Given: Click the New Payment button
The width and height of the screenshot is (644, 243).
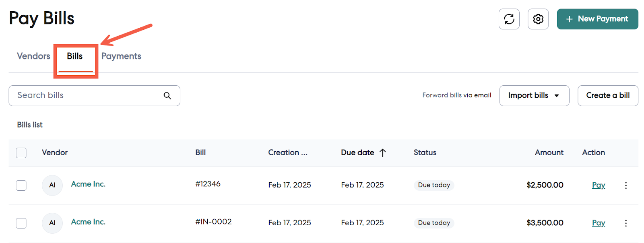Looking at the screenshot, I should coord(597,19).
